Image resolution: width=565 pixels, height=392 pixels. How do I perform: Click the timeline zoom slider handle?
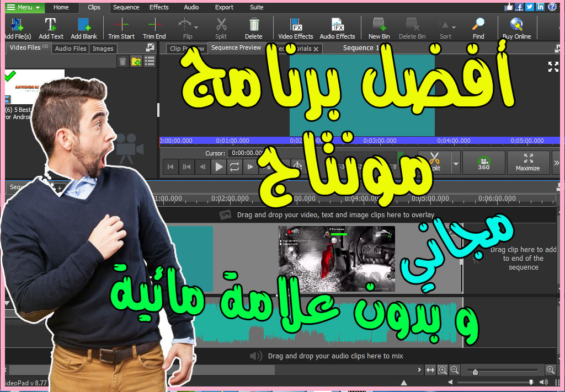coord(475,372)
